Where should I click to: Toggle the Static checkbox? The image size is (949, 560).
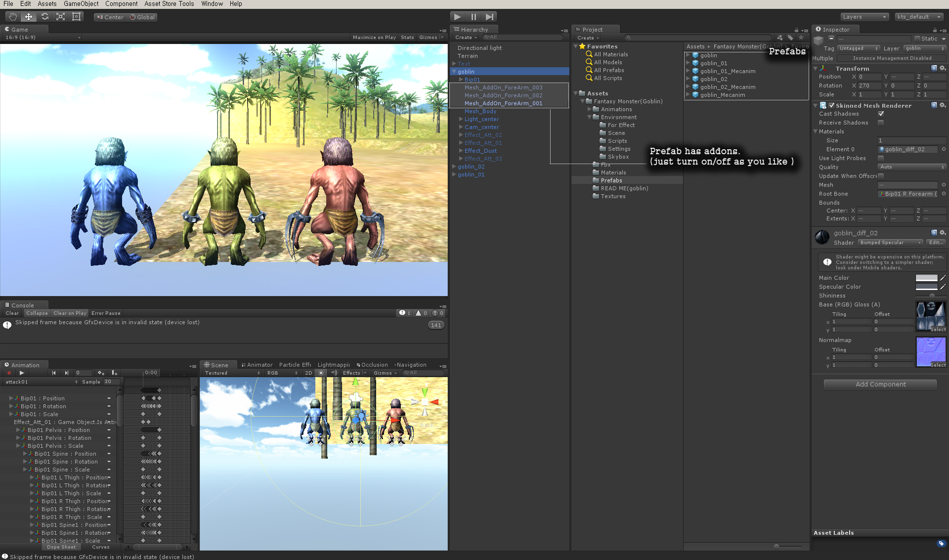[x=917, y=39]
